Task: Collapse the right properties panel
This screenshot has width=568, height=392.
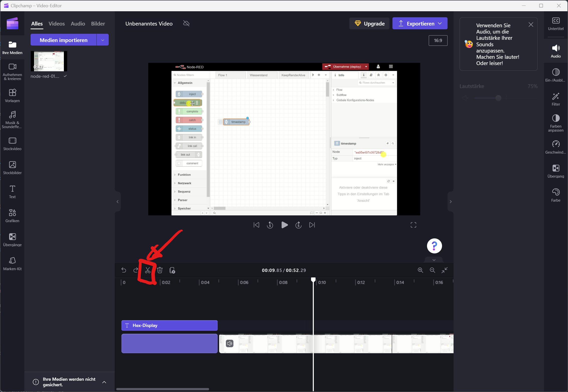Action: [451, 202]
